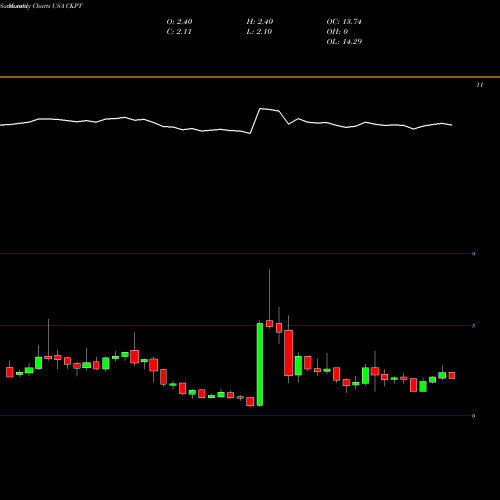Click the tallest green candlestick
The height and width of the screenshot is (500, 500).
(x=260, y=364)
